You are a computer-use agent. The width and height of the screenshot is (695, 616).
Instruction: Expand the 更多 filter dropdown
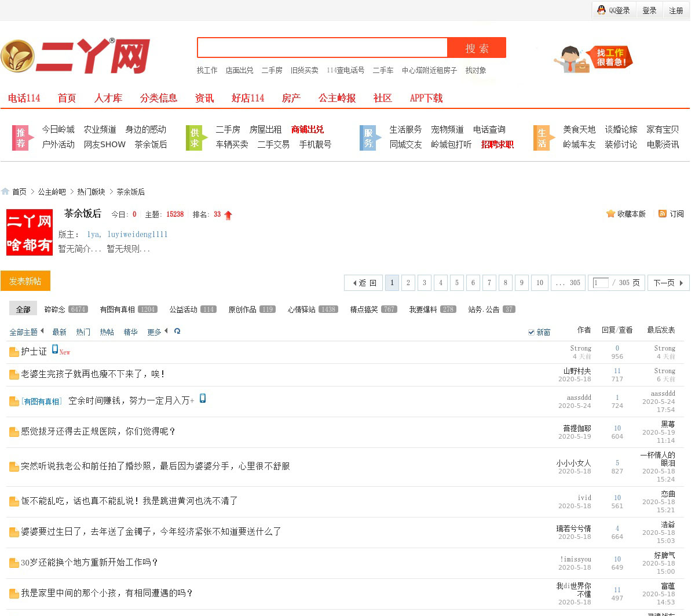tap(157, 332)
